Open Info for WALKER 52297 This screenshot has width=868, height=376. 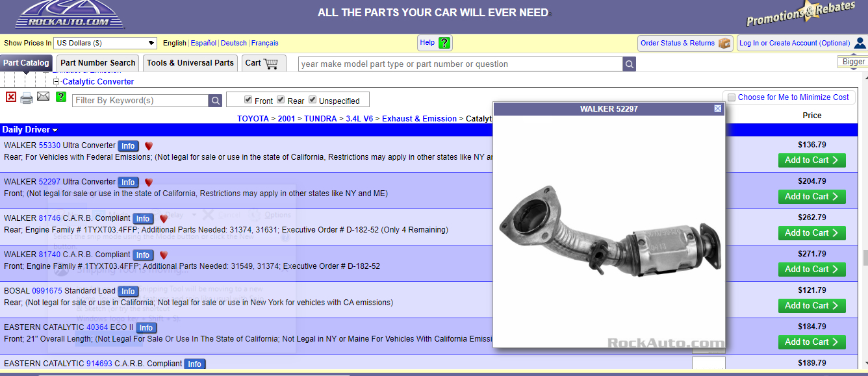click(128, 182)
